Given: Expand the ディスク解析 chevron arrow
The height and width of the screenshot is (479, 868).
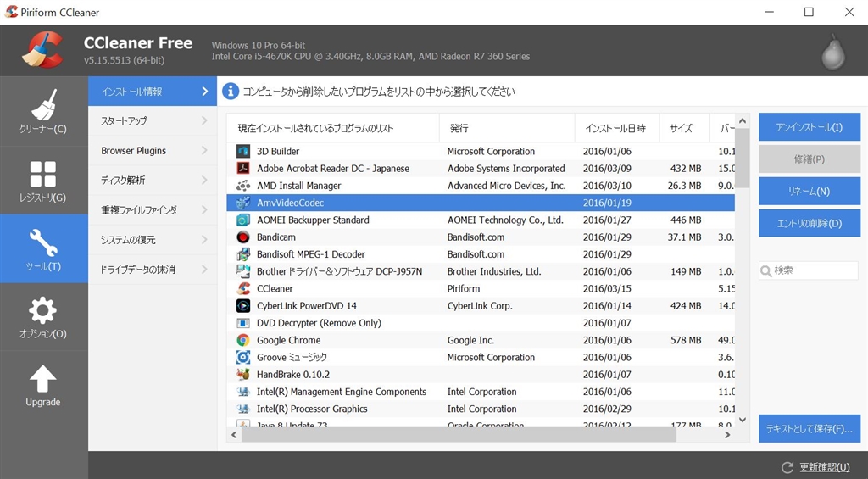Looking at the screenshot, I should pos(204,181).
